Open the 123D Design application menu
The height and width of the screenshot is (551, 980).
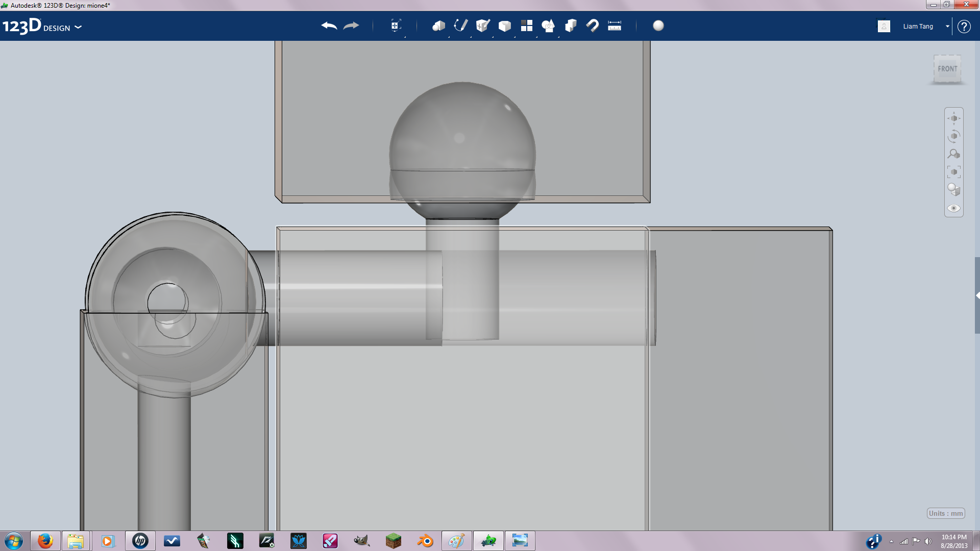42,26
